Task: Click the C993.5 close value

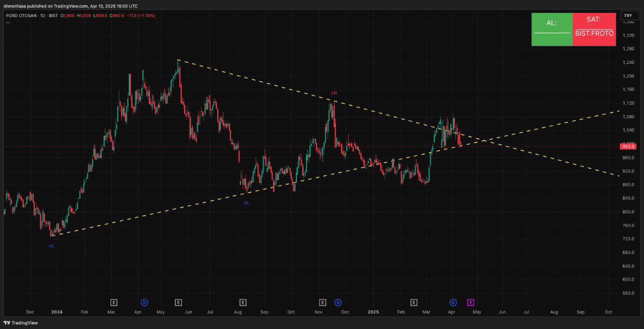Action: [117, 16]
